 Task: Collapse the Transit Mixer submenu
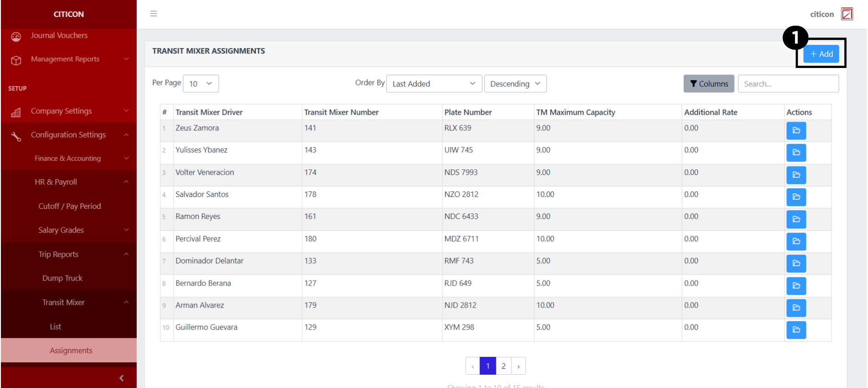coord(69,302)
